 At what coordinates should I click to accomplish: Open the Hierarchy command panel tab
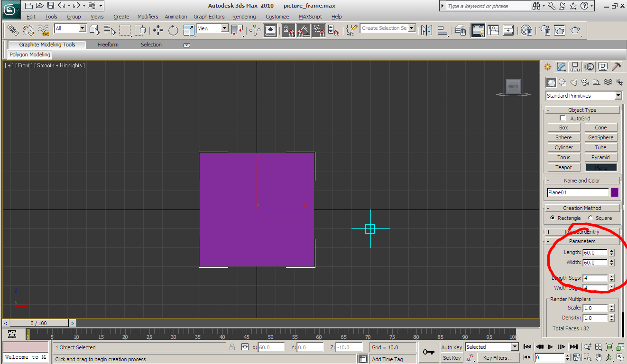click(575, 67)
